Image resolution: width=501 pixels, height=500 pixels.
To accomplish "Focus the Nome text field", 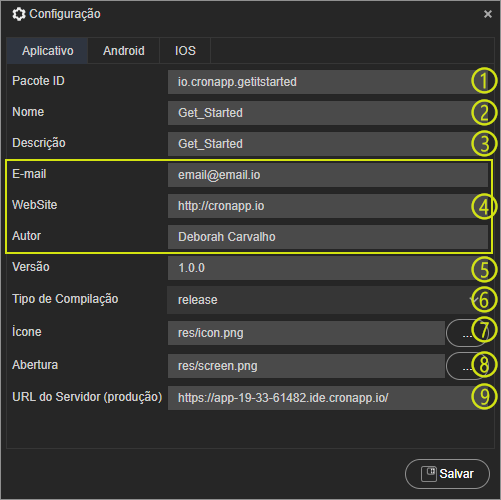I will click(328, 113).
